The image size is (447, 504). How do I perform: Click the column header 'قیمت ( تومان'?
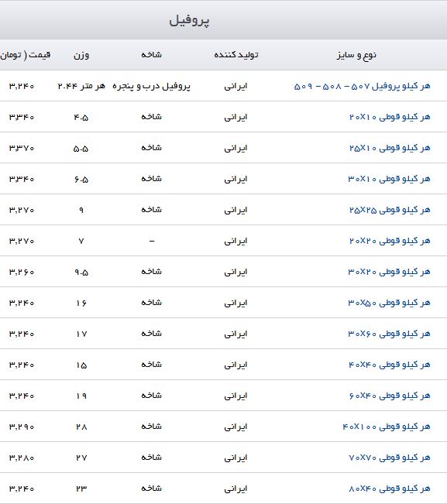pyautogui.click(x=26, y=55)
